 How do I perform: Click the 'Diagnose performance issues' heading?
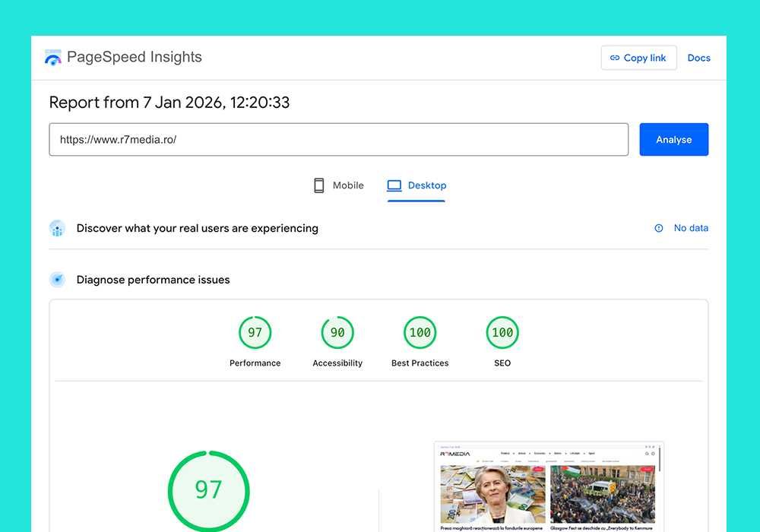(x=154, y=280)
